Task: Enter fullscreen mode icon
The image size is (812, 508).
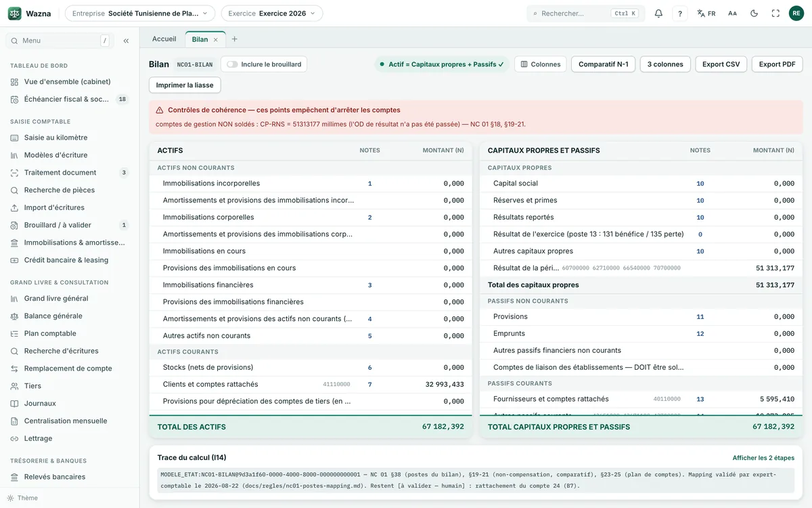Action: pos(775,14)
